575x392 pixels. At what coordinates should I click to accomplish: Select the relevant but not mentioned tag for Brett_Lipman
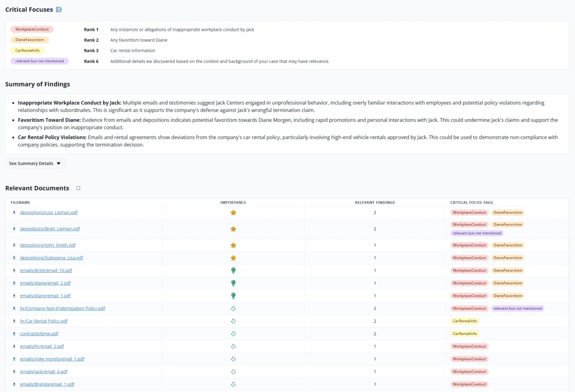[477, 233]
